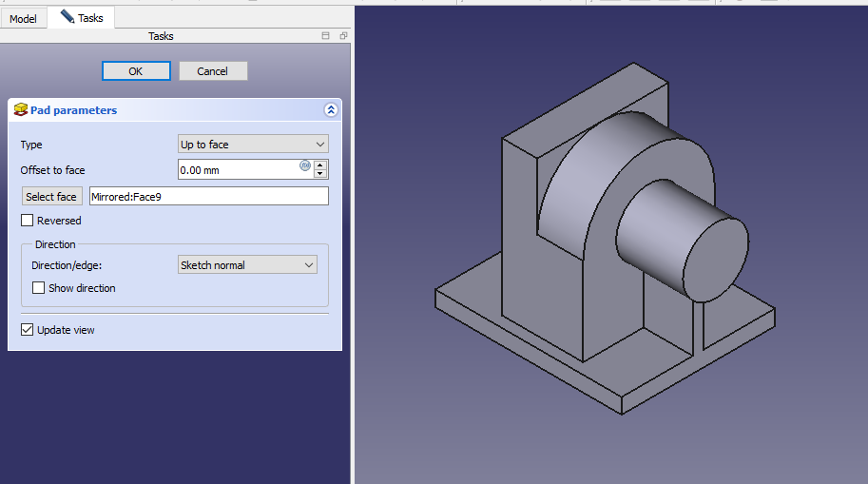Select the Tasks tab
868x484 pixels.
[82, 18]
